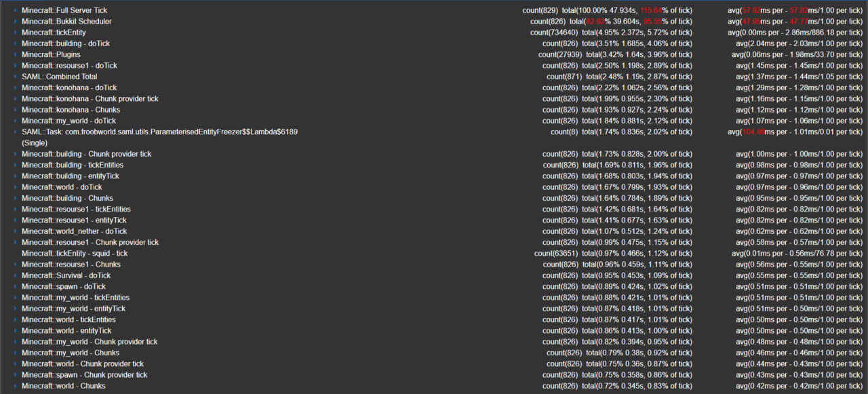Expand Minecraft::spawn - doTick entry
This screenshot has height=394, width=868.
16,287
